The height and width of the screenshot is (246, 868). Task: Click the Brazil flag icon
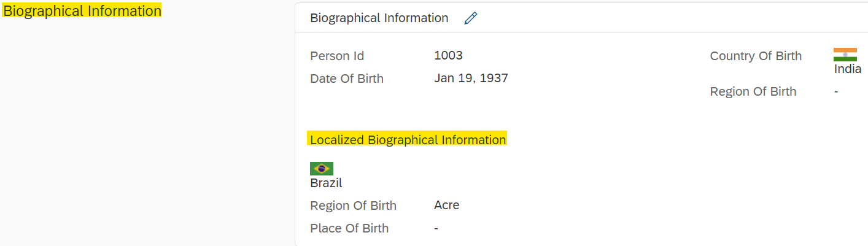pos(322,169)
